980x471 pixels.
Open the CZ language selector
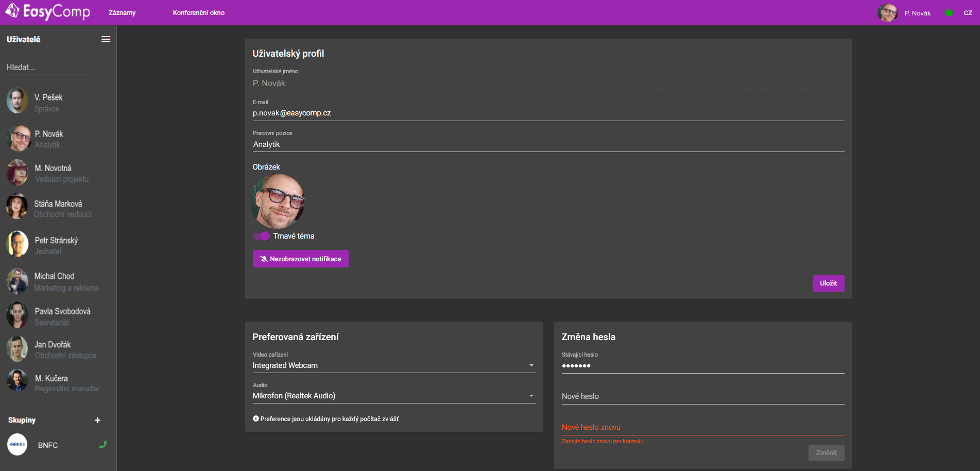968,13
